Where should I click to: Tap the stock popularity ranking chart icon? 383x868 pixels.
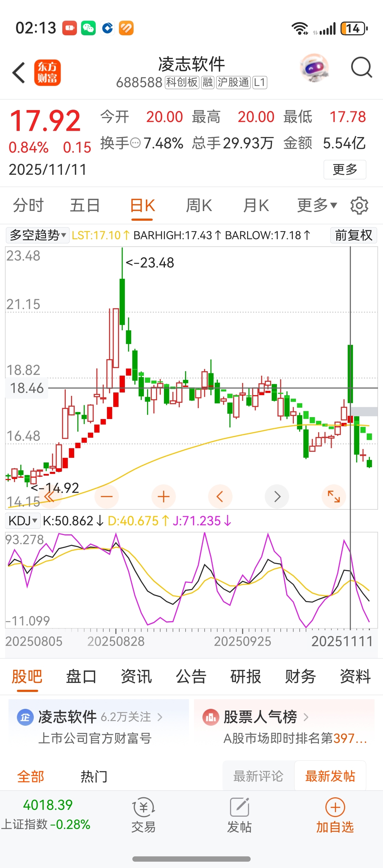pos(211,717)
